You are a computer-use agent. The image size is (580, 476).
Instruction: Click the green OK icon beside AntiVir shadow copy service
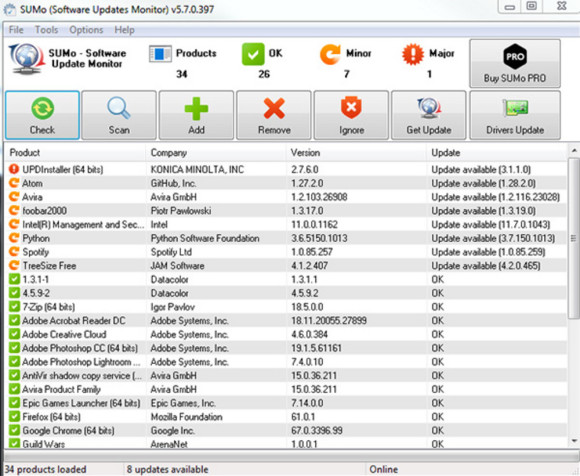(14, 375)
